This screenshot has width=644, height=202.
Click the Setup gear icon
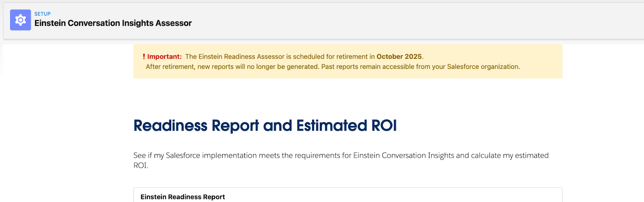tap(21, 20)
